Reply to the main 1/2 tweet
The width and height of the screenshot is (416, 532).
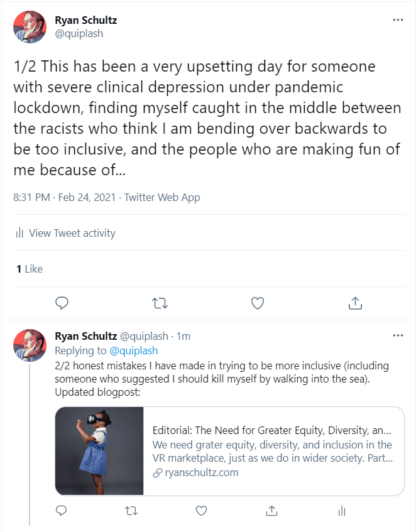point(62,303)
